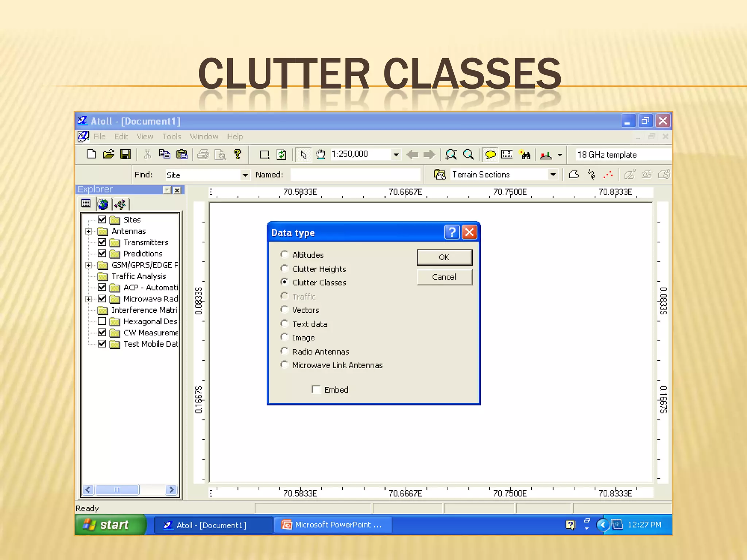Viewport: 747px width, 560px height.
Task: Open the map scale 1:250,000 dropdown
Action: (x=396, y=155)
